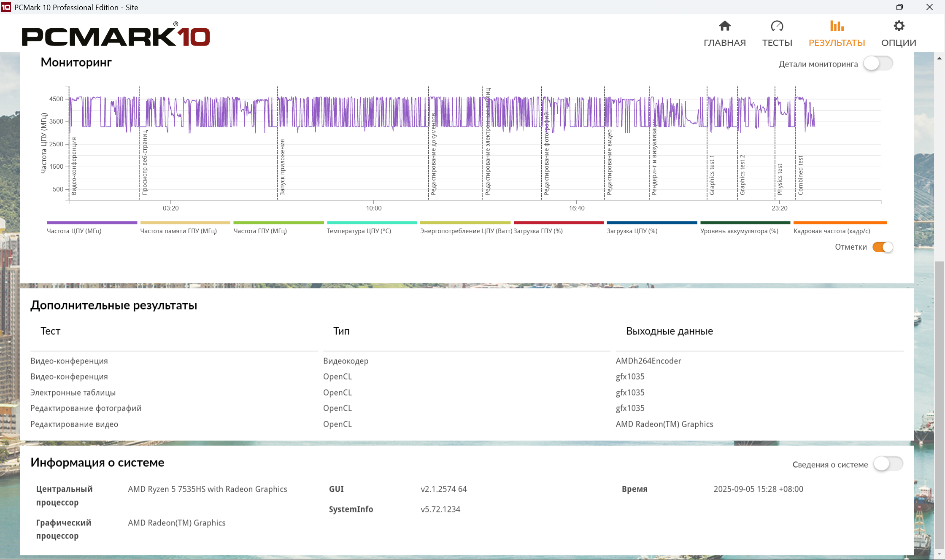Enable the Детали мониторинга toggle
The height and width of the screenshot is (560, 945).
(877, 64)
